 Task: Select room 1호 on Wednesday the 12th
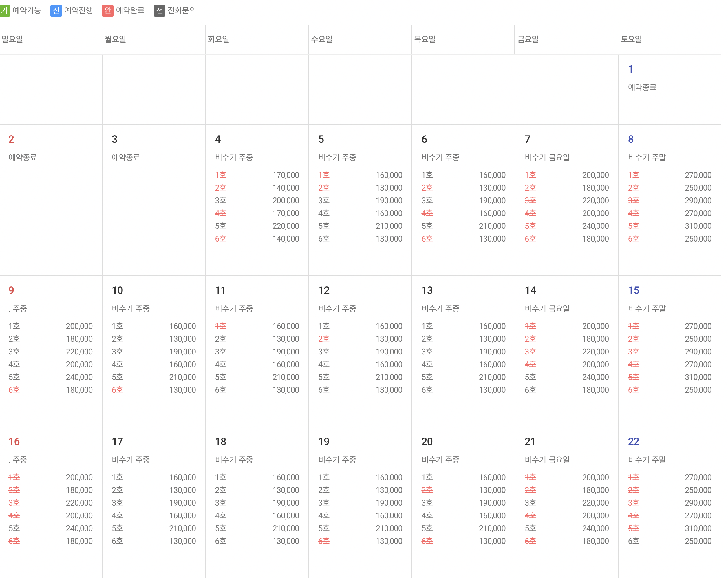tap(324, 326)
